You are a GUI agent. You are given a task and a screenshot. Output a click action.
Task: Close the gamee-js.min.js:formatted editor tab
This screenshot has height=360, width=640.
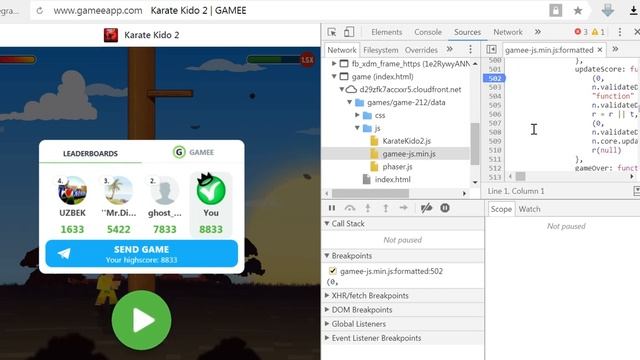click(x=600, y=49)
